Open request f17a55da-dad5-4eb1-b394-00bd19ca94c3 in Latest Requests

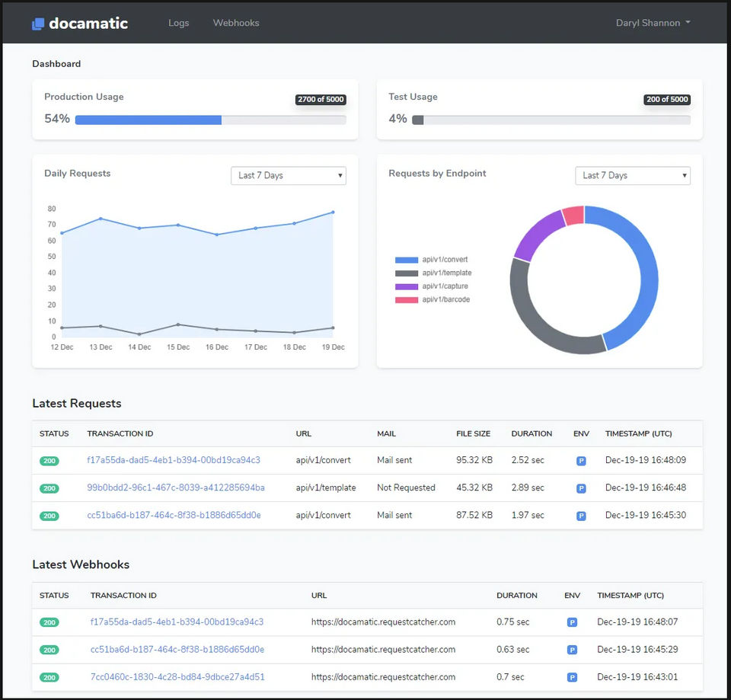click(x=174, y=460)
